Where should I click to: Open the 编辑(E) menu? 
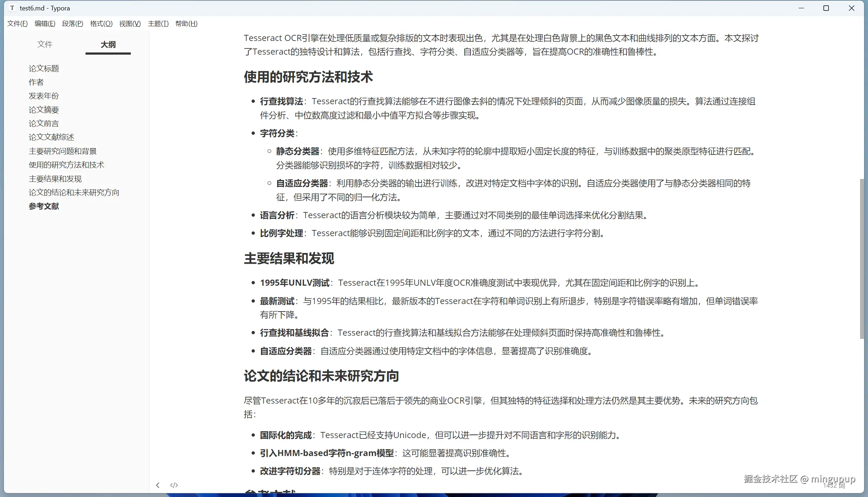tap(45, 23)
